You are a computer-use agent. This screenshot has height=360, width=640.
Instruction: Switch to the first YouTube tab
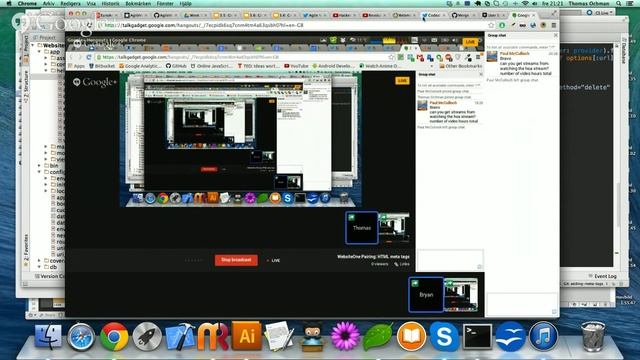pos(345,15)
